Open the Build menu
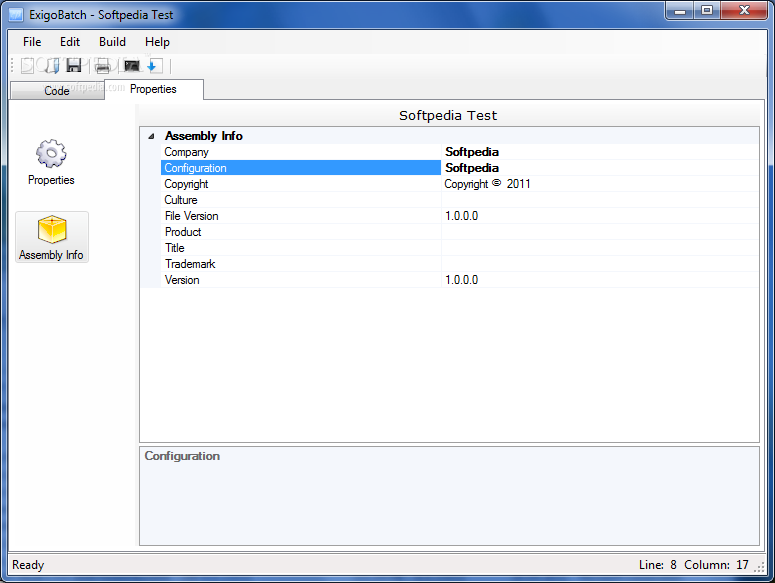Viewport: 775px width, 583px height. (x=112, y=42)
